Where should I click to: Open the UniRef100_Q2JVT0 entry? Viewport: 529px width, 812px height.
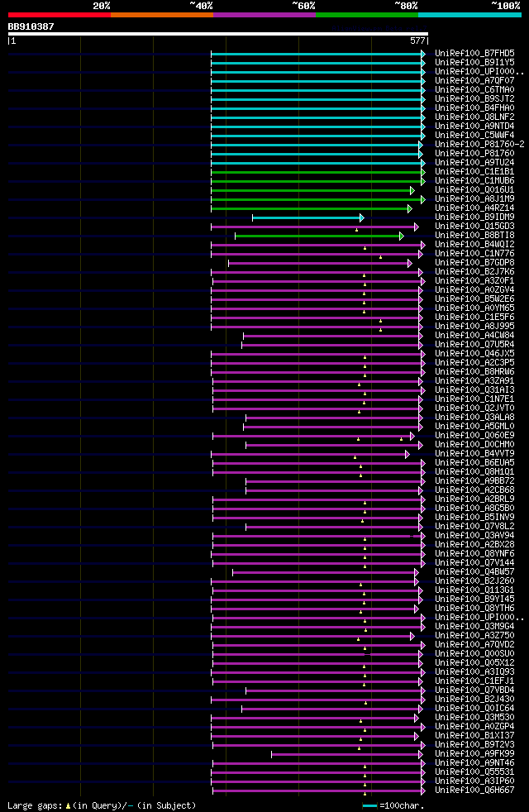[x=474, y=408]
